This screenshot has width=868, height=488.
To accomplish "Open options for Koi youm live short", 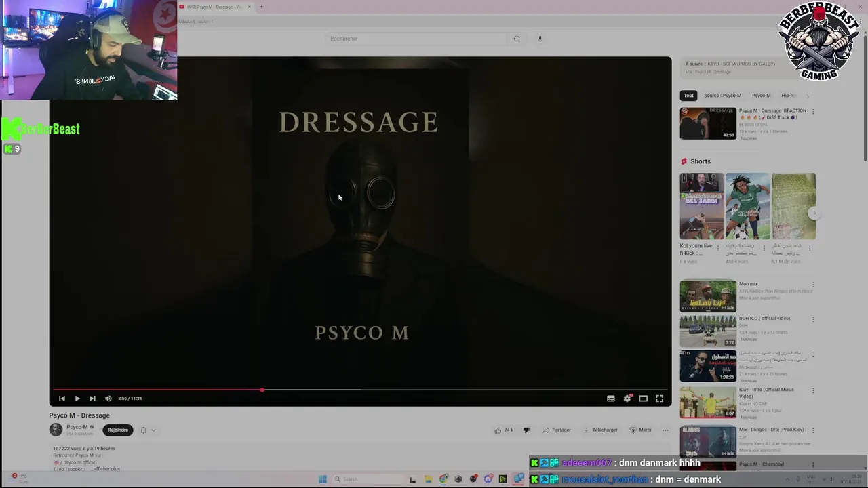I will tap(718, 248).
